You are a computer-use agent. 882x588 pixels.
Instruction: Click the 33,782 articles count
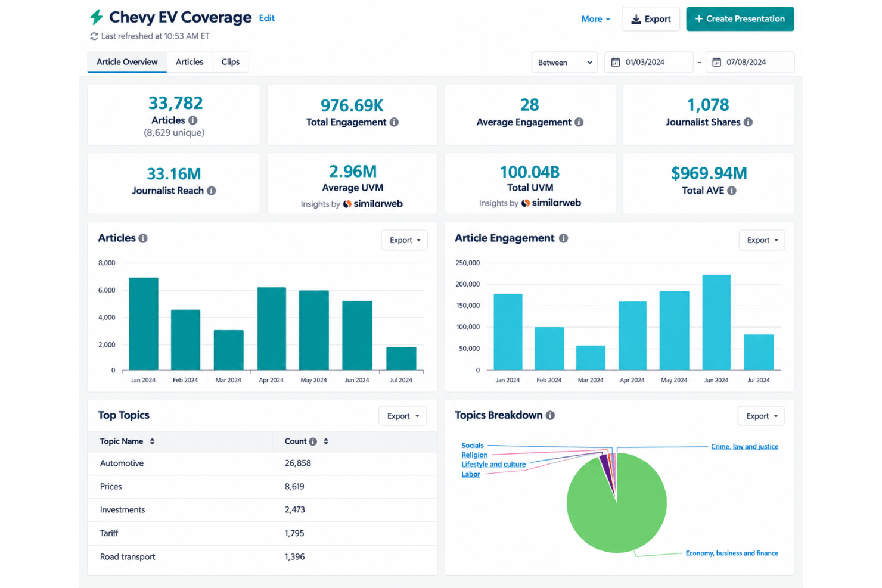click(175, 103)
